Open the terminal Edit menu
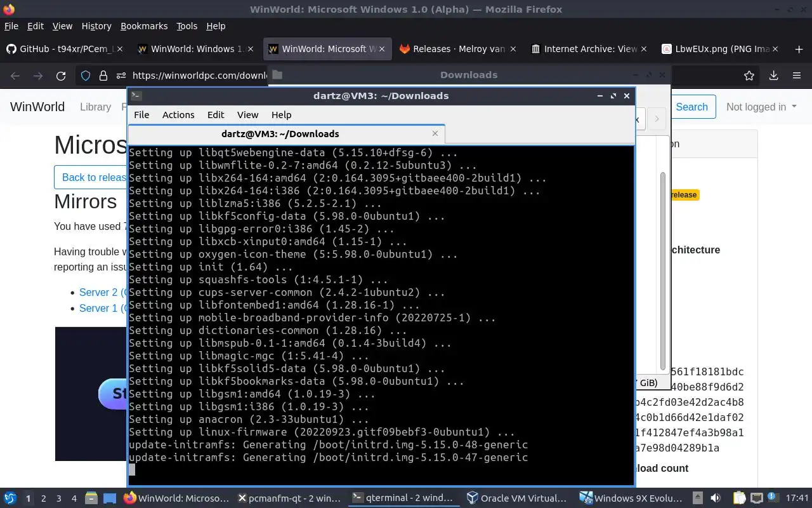The width and height of the screenshot is (812, 508). [216, 114]
